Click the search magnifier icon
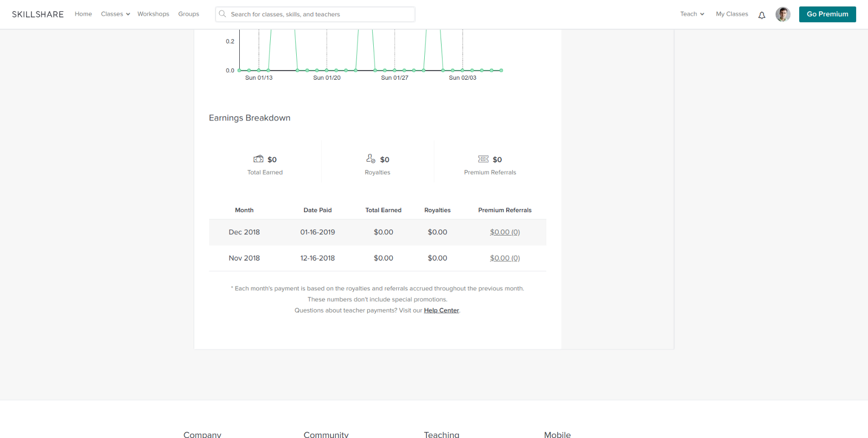The image size is (868, 438). [222, 14]
